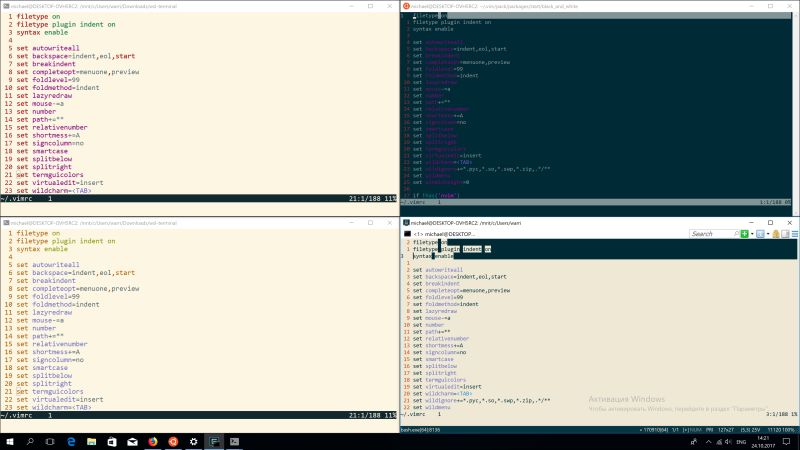Show hidden tray icons chevron
This screenshot has width=800, height=450.
708,442
